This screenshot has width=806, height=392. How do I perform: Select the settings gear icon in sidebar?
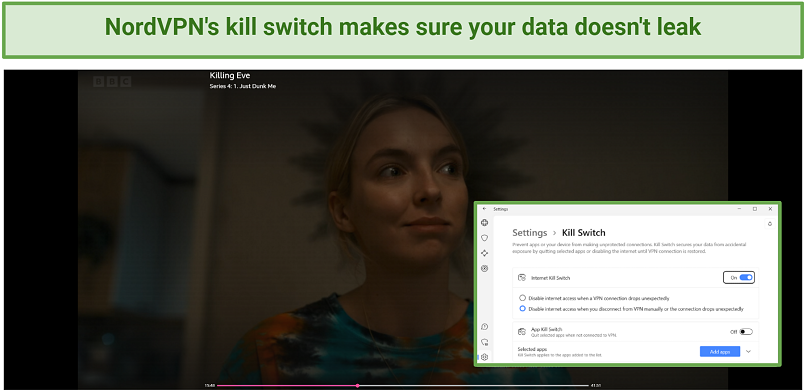484,357
